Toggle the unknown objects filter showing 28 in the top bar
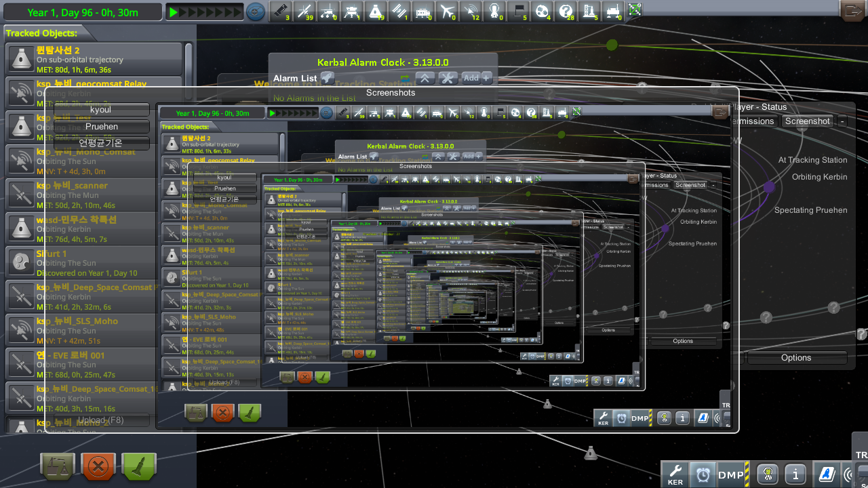This screenshot has width=868, height=488. pos(566,11)
